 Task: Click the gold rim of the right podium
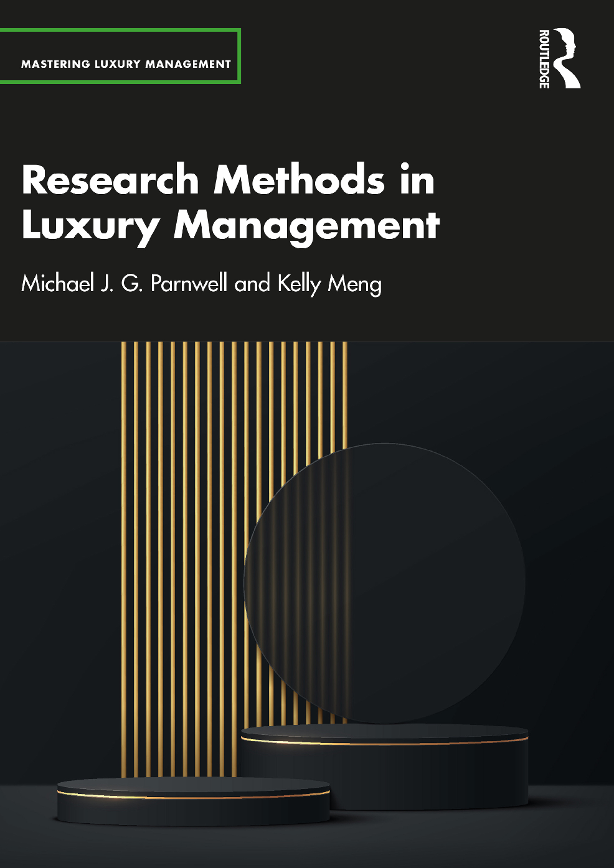[x=384, y=743]
